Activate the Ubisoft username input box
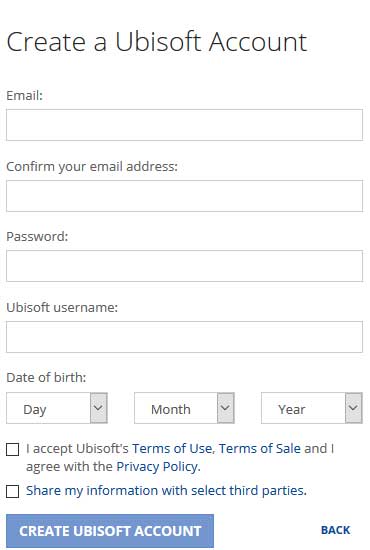This screenshot has width=370, height=550. (184, 337)
